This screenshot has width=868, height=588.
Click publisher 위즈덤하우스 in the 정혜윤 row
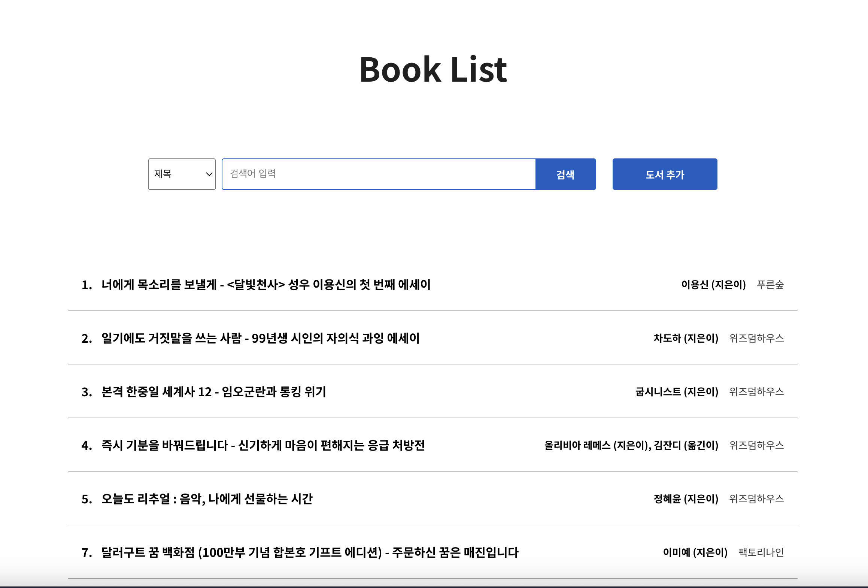(x=756, y=499)
